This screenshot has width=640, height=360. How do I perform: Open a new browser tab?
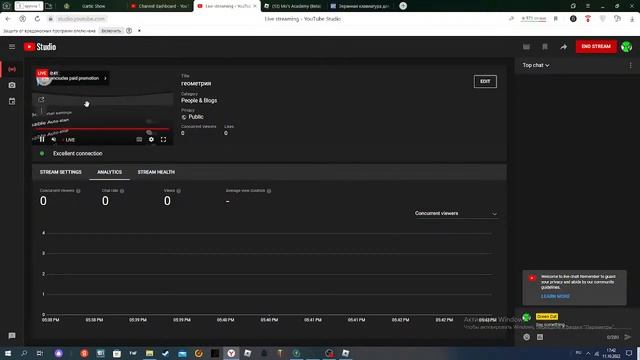coord(403,6)
